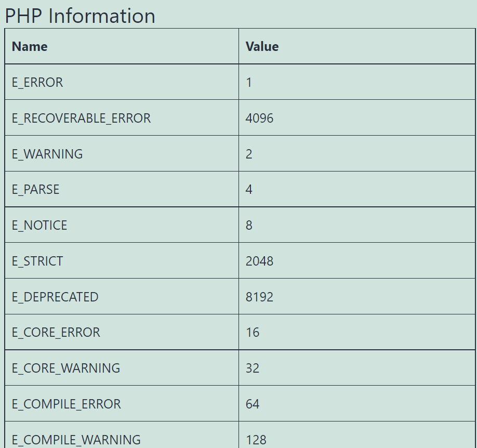477x448 pixels.
Task: Click the E_CORE_WARNING name cell
Action: [66, 368]
